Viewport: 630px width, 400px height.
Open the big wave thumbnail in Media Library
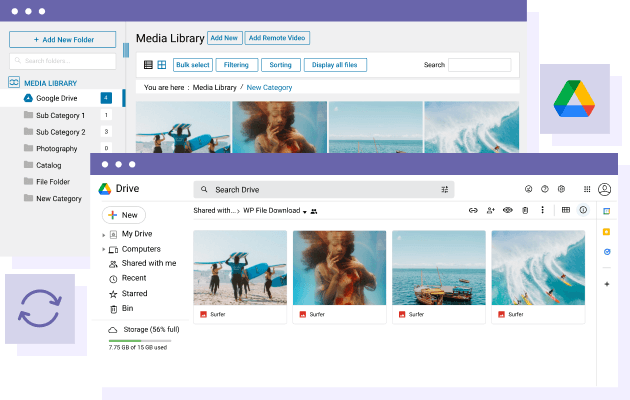point(472,127)
